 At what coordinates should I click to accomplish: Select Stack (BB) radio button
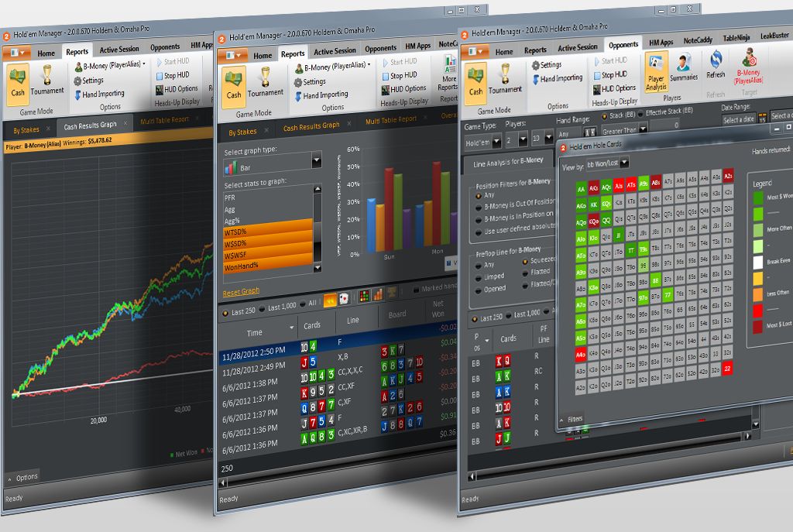coord(604,116)
